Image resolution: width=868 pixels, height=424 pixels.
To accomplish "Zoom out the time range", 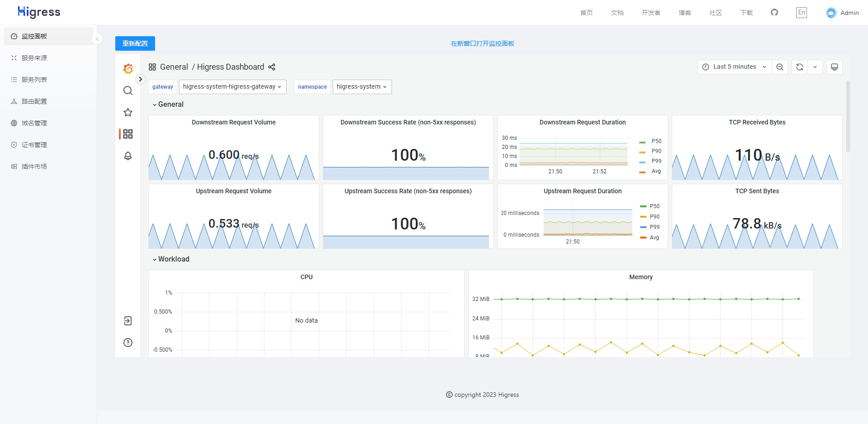I will [780, 67].
